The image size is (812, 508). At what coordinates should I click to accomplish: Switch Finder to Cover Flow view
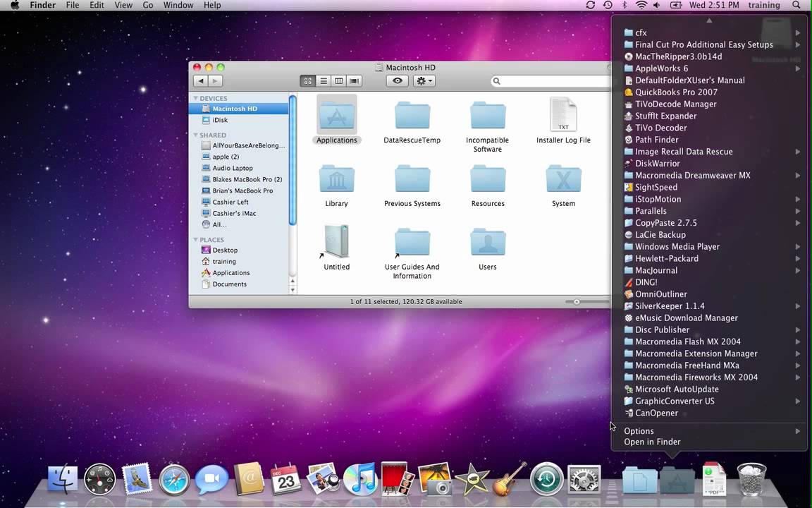(355, 81)
